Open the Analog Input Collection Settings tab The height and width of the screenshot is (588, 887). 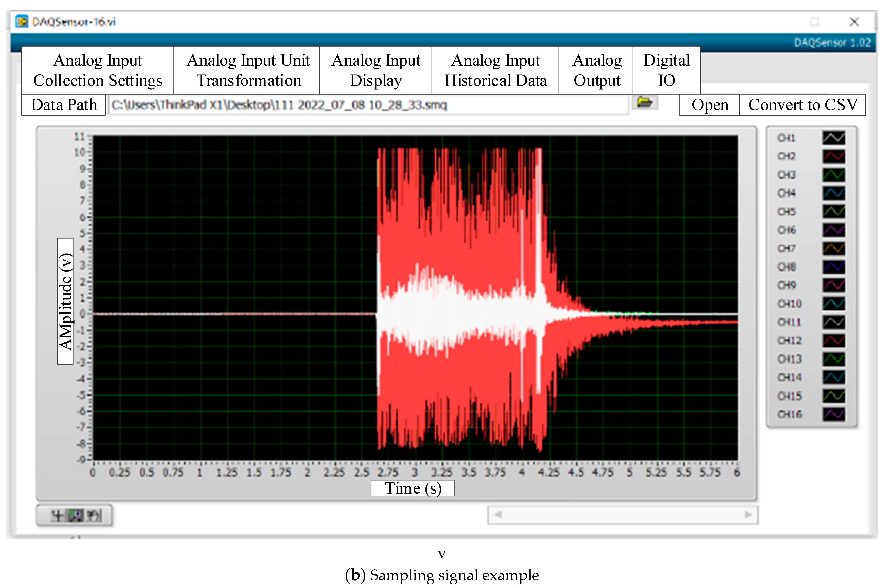(98, 70)
